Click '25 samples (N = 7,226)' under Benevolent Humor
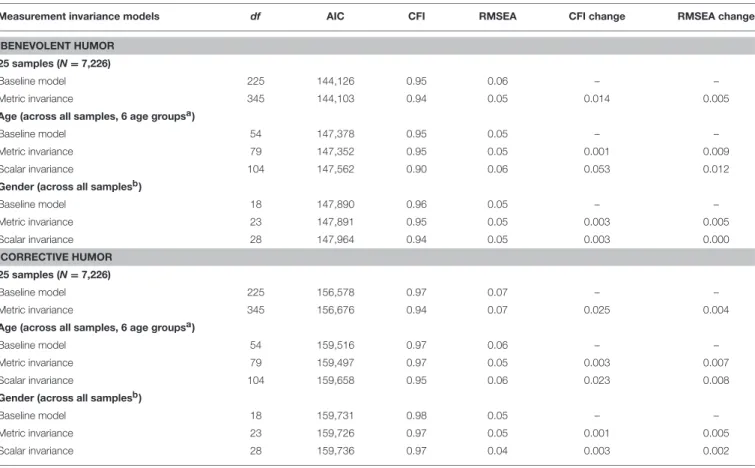The width and height of the screenshot is (755, 468). pos(55,64)
